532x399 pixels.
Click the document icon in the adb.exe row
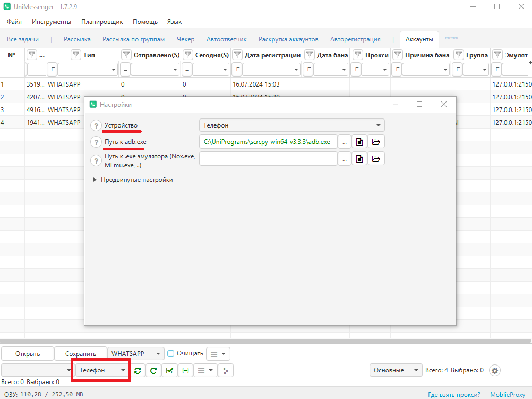point(359,142)
